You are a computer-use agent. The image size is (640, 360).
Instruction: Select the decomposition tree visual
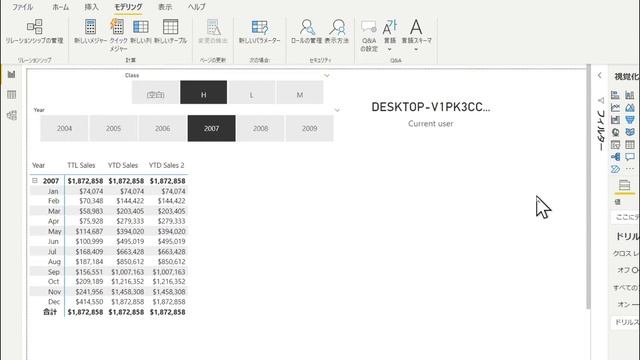(616, 157)
